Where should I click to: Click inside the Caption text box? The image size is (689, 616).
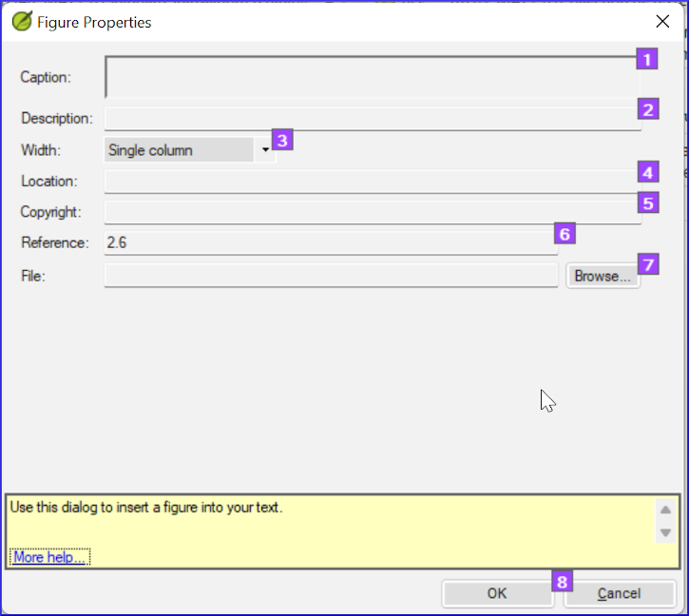pos(371,77)
